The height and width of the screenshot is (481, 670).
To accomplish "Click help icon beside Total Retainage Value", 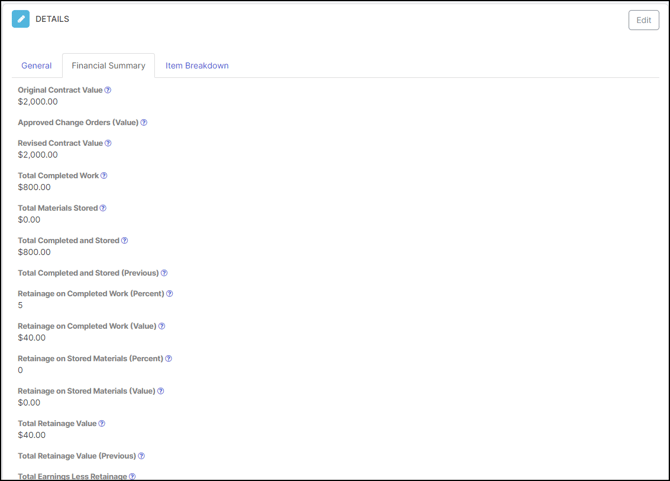I will 102,424.
